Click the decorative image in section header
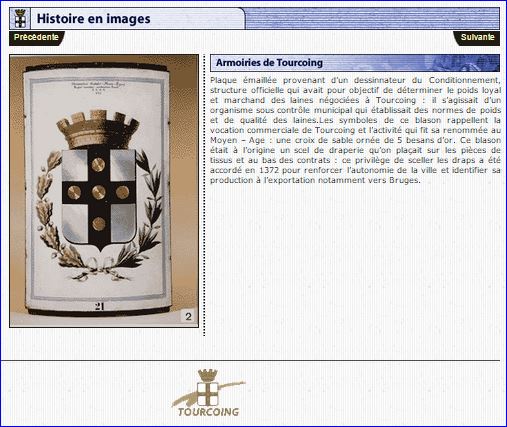Image resolution: width=507 pixels, height=427 pixels. 464,63
